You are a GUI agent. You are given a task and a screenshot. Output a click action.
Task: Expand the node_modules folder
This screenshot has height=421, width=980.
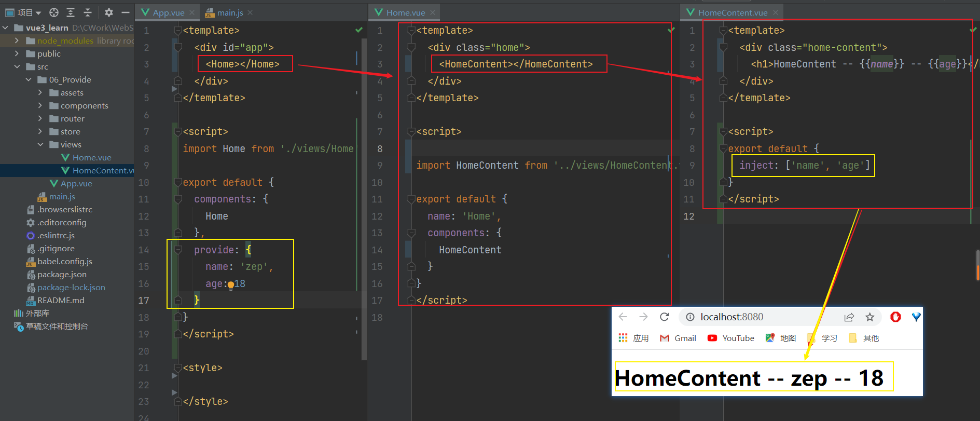click(17, 40)
